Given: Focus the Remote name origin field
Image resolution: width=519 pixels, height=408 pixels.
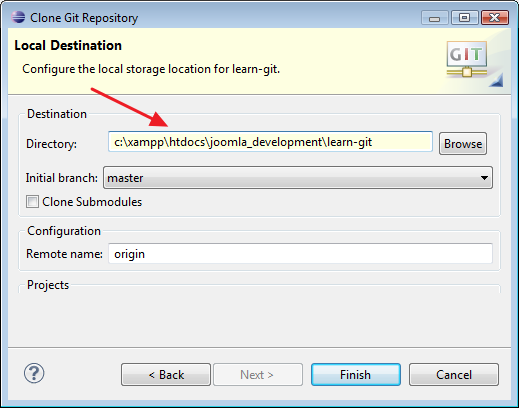Looking at the screenshot, I should 300,254.
